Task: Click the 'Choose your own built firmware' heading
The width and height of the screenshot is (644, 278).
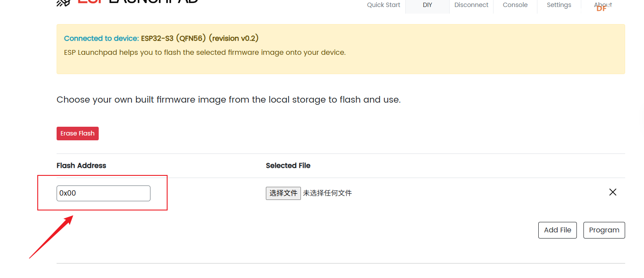Action: click(x=228, y=100)
